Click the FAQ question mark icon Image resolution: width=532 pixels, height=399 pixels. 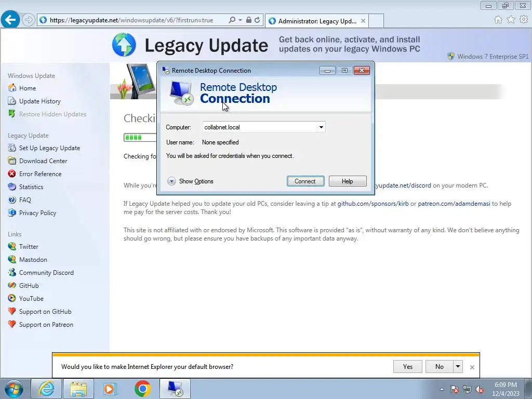12,200
